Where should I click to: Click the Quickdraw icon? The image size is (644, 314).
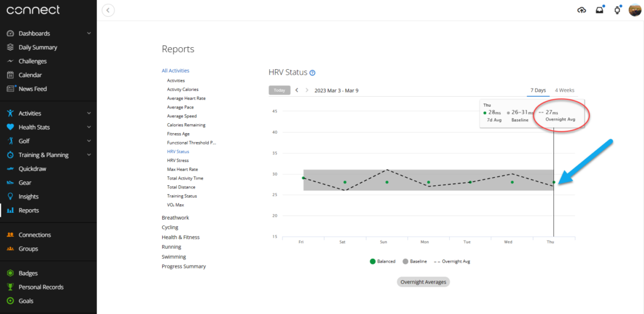click(11, 169)
